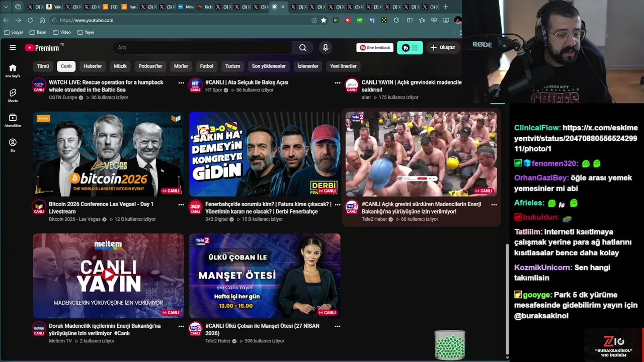Screen dimensions: 644x362
Task: Open options menu for Fenerbahçe'de sorumlu kim video
Action: tap(338, 205)
